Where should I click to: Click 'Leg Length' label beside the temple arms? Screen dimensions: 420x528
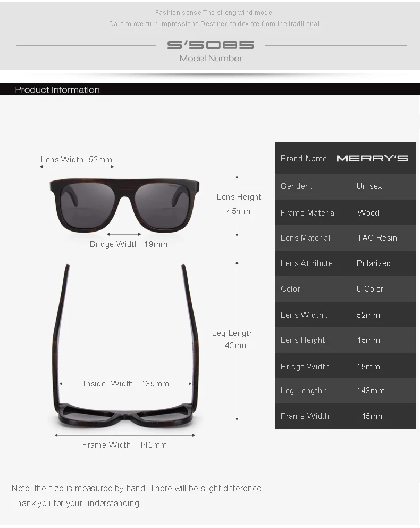233,333
